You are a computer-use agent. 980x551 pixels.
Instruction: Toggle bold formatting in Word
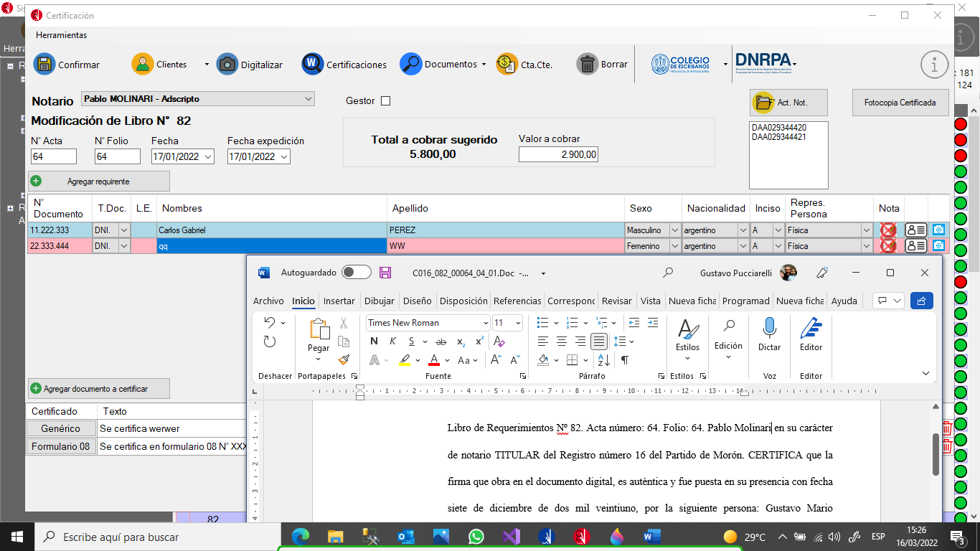point(374,342)
